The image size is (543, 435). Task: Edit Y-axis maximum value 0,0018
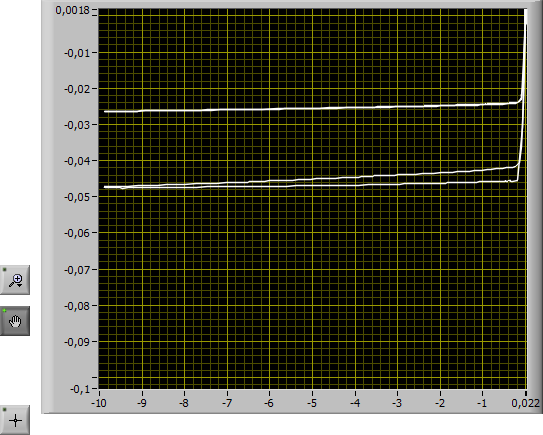pyautogui.click(x=72, y=10)
